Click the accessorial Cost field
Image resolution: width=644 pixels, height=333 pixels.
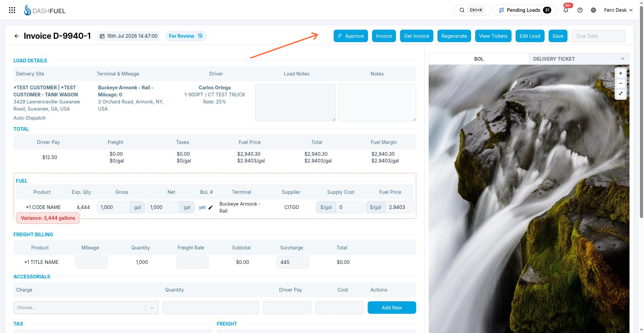point(339,308)
